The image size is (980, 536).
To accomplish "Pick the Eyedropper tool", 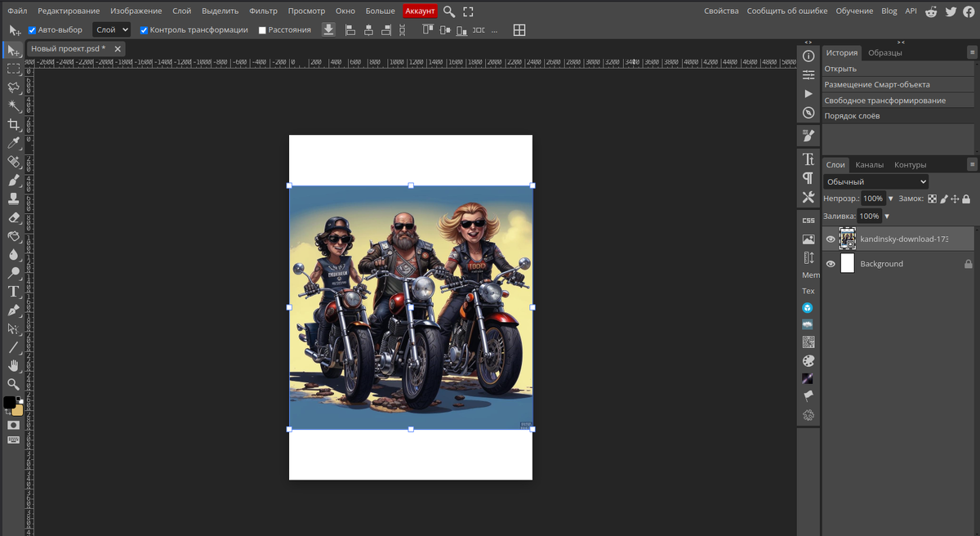I will tap(14, 144).
